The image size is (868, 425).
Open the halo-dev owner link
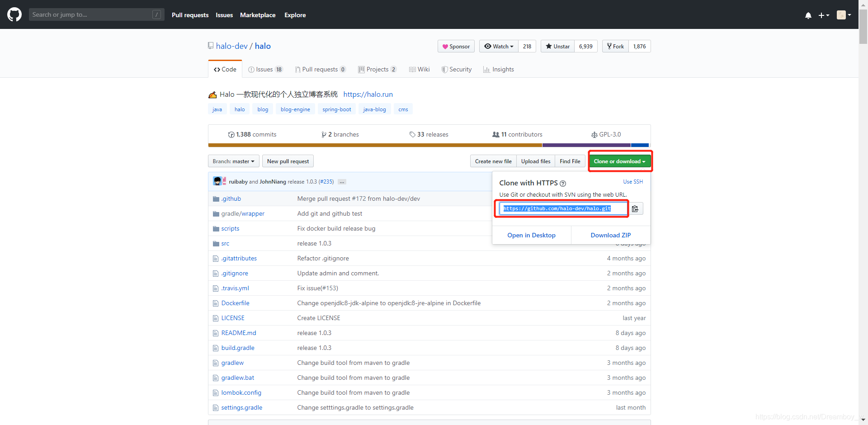click(232, 46)
